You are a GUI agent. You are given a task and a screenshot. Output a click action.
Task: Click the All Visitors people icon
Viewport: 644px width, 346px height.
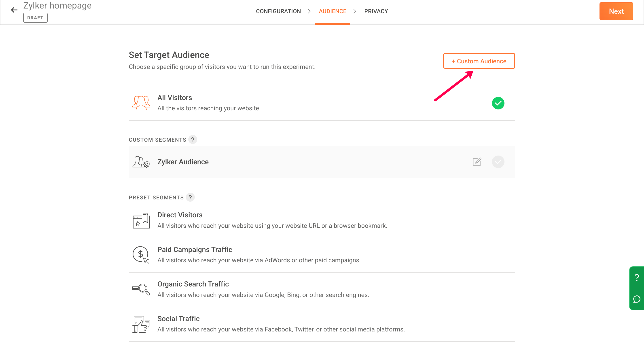pyautogui.click(x=141, y=103)
